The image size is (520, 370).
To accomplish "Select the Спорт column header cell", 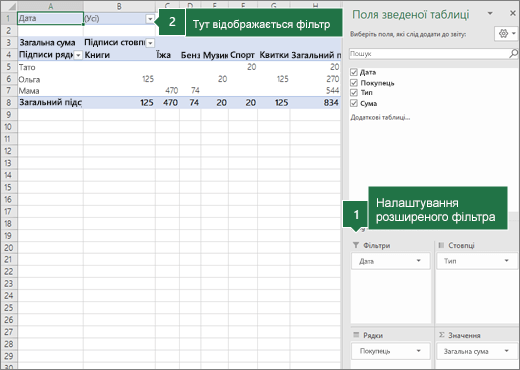I will (243, 55).
